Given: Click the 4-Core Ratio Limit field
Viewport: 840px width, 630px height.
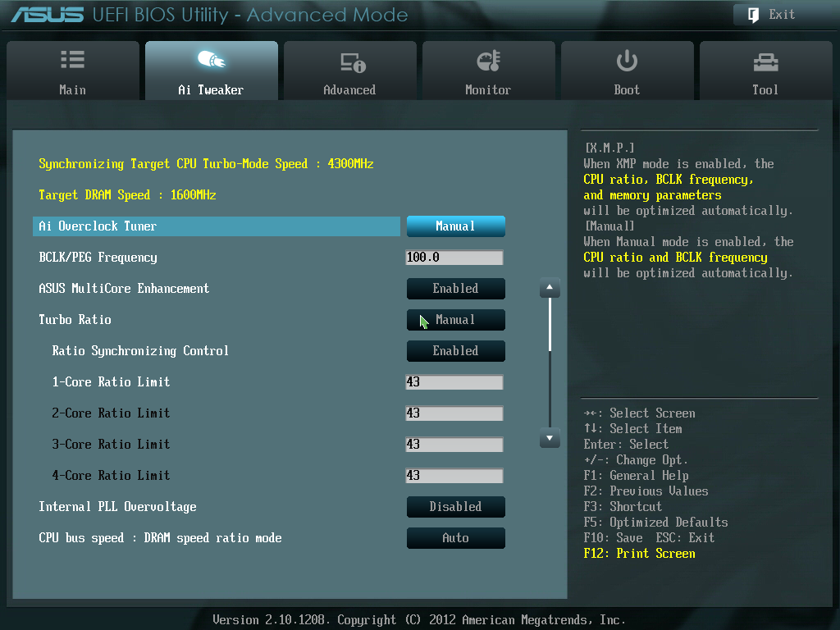Looking at the screenshot, I should click(454, 476).
